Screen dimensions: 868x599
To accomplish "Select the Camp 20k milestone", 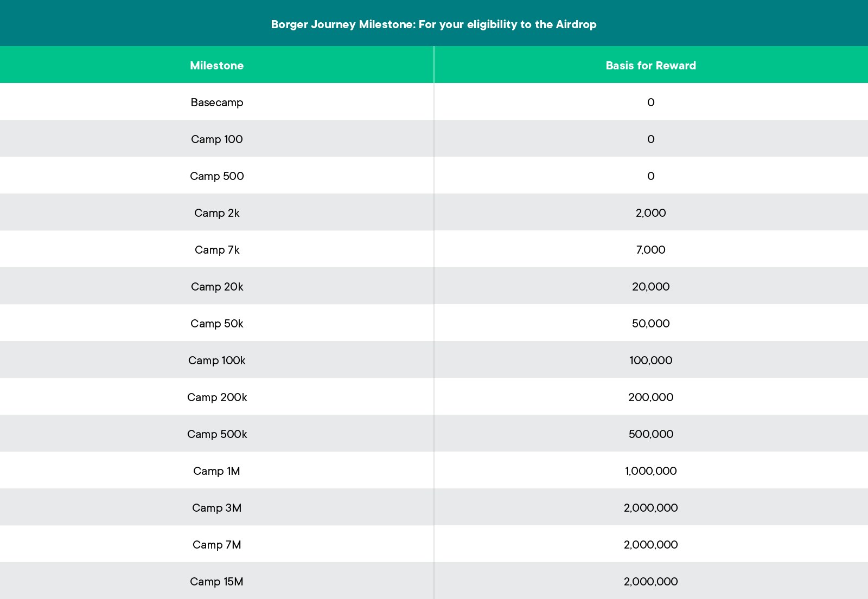I will click(216, 287).
